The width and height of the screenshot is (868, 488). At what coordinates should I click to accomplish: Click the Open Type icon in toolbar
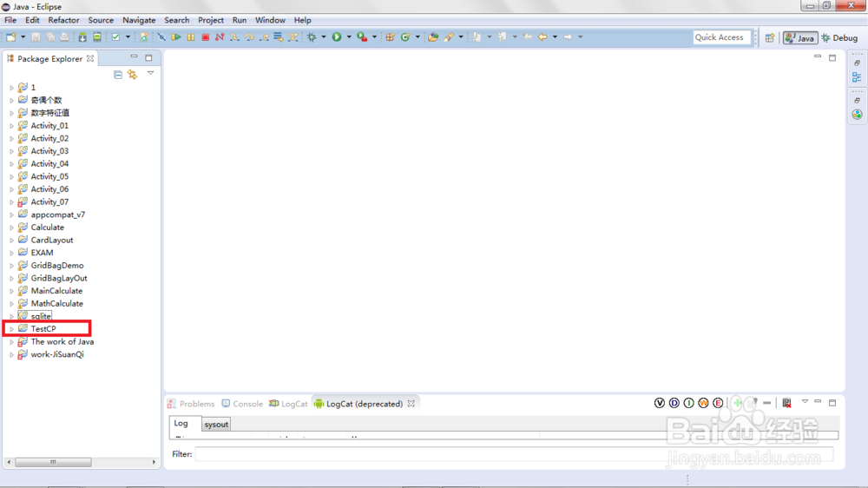[433, 37]
